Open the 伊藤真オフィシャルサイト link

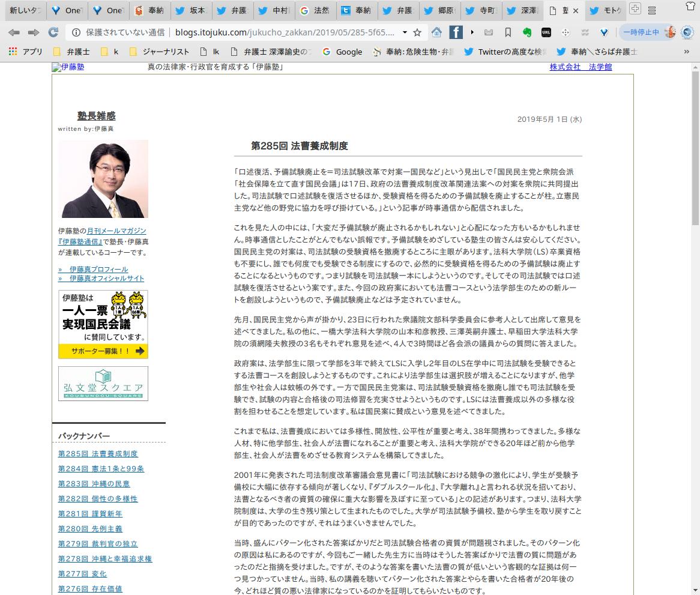click(101, 278)
